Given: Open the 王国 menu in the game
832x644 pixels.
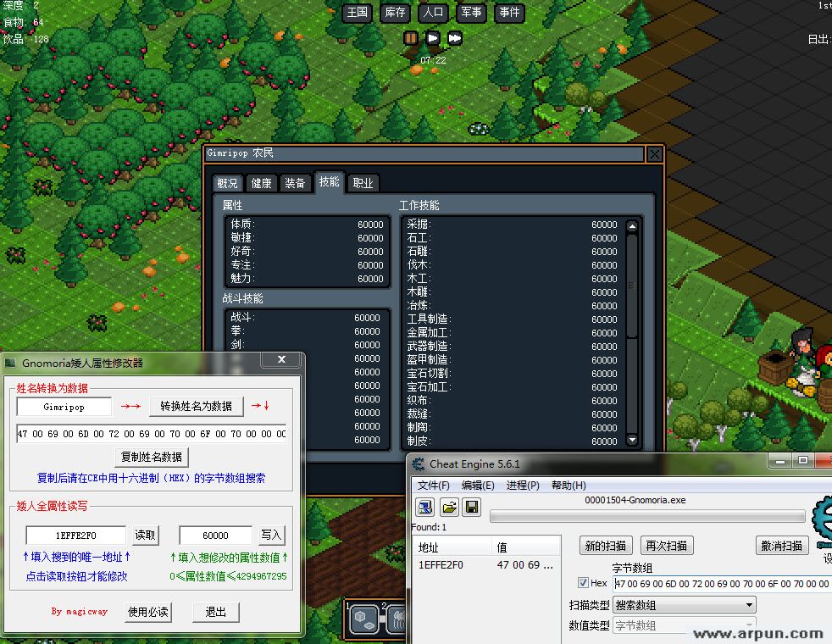Looking at the screenshot, I should (x=357, y=12).
